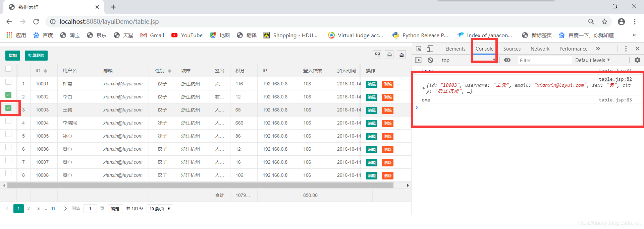Clear the console with the ban icon
The height and width of the screenshot is (229, 644).
pos(430,60)
